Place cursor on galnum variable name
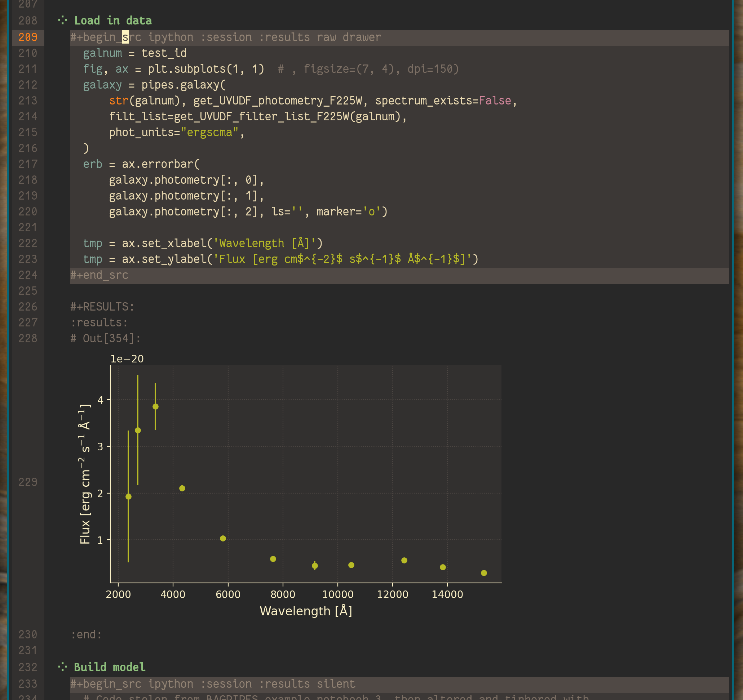This screenshot has height=700, width=743. point(102,53)
